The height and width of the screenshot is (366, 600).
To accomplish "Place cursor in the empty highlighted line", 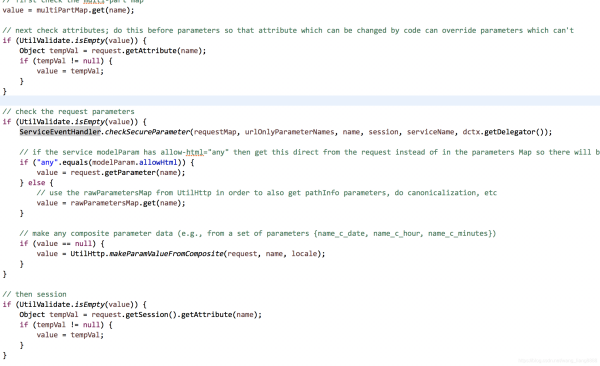I will [x=300, y=101].
